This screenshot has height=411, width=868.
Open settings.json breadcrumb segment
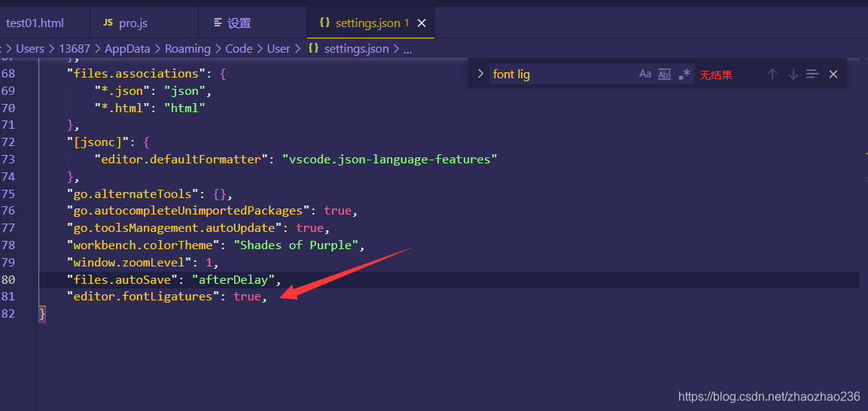(x=357, y=49)
